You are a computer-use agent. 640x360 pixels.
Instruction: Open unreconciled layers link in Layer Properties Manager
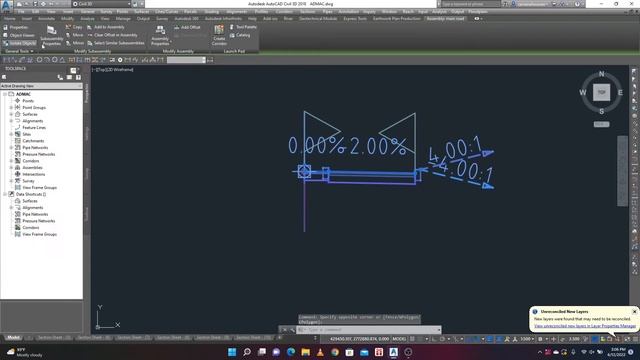tap(585, 326)
